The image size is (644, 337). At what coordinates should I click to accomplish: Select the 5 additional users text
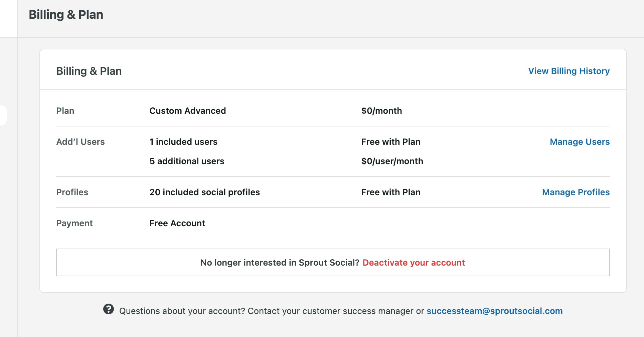tap(187, 161)
